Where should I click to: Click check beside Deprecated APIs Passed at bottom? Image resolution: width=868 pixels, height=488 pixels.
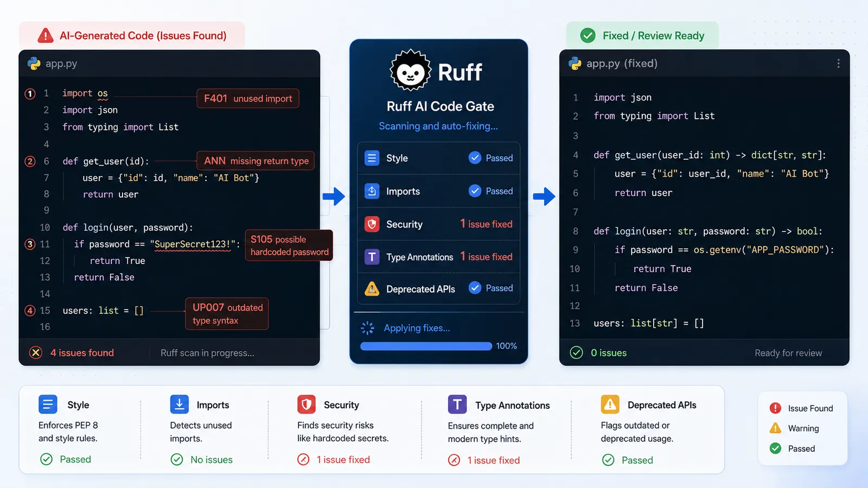tap(608, 460)
